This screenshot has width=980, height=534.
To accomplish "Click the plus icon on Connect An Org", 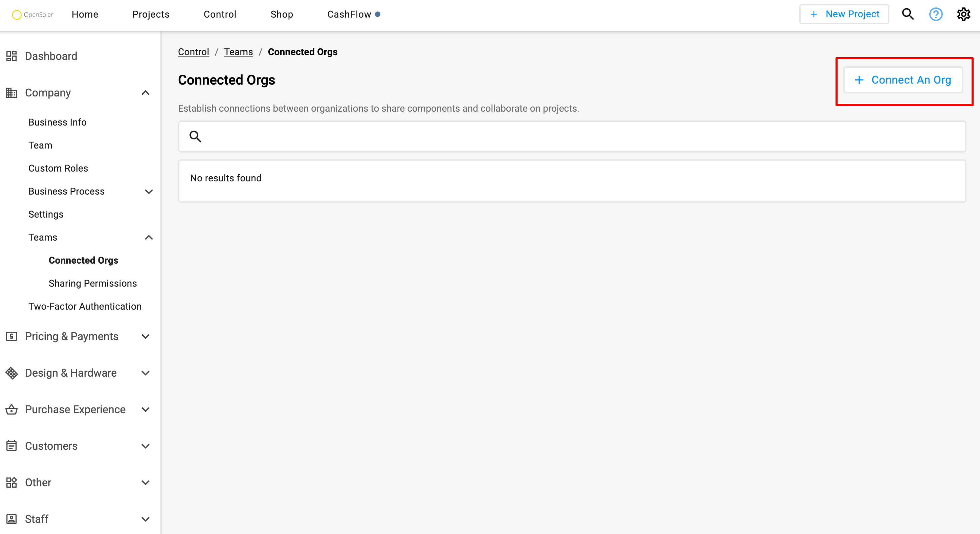I will click(x=859, y=80).
